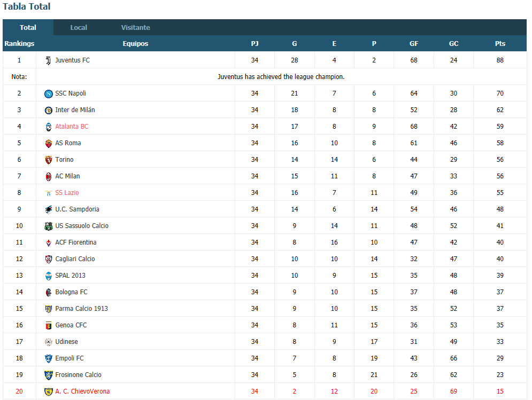Click the SSC Napoli club crest

[x=49, y=93]
